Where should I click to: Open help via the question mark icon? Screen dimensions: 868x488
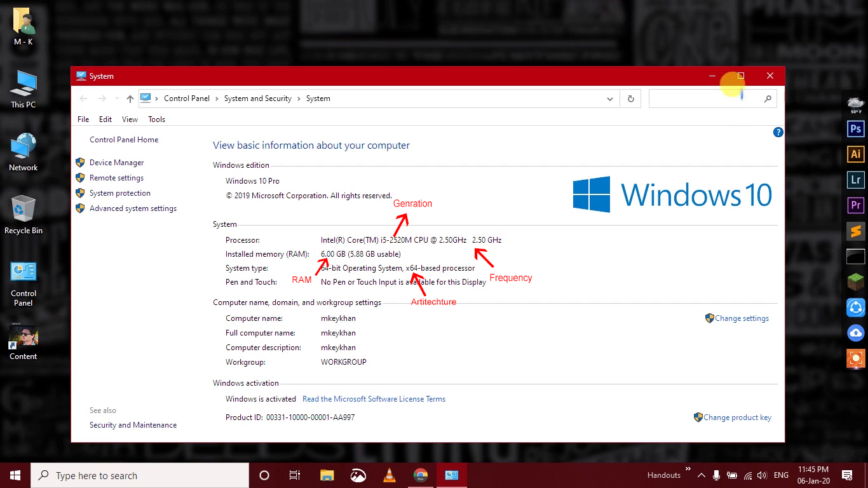(778, 132)
